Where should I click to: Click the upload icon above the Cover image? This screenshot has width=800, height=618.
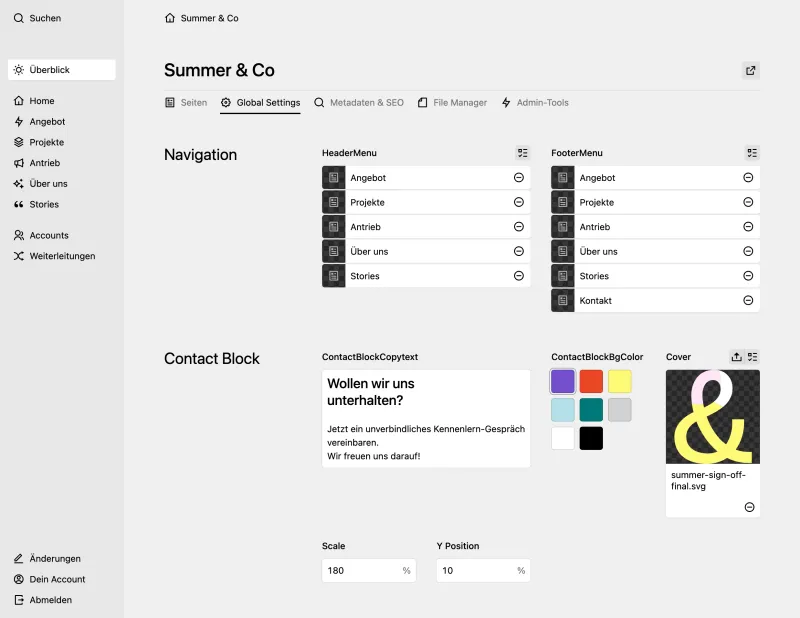(x=736, y=356)
